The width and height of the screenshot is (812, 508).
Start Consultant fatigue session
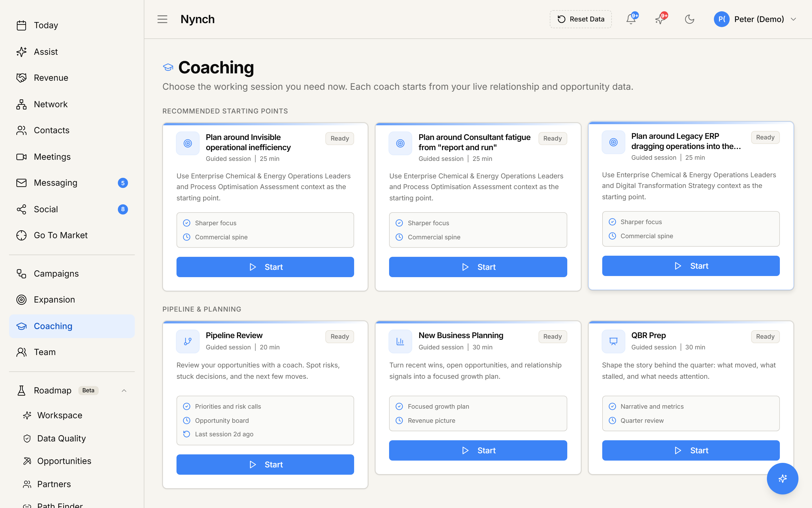point(478,267)
